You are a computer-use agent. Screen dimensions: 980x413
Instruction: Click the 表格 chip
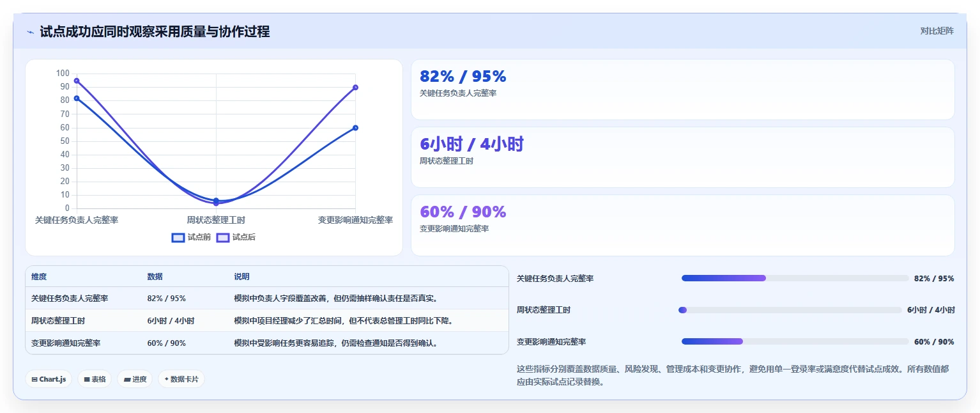95,379
